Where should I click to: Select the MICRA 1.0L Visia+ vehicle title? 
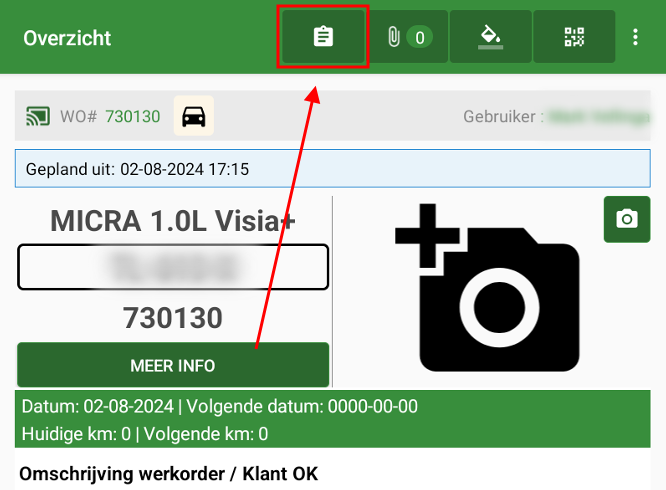pos(173,221)
